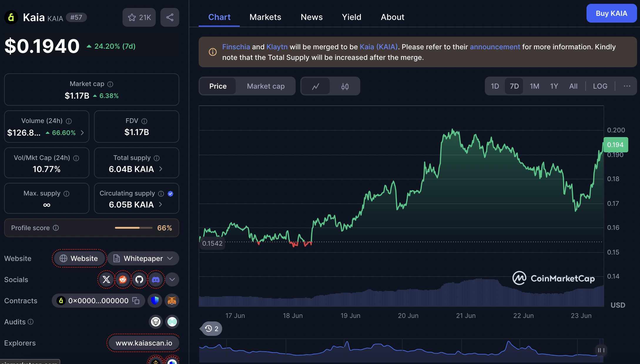This screenshot has height=364, width=640.
Task: Open more chart options ellipsis
Action: [x=627, y=86]
